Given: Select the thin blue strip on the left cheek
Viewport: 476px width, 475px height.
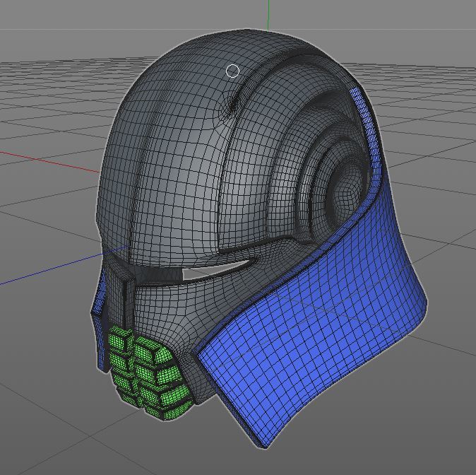Looking at the screenshot, I should (99, 295).
